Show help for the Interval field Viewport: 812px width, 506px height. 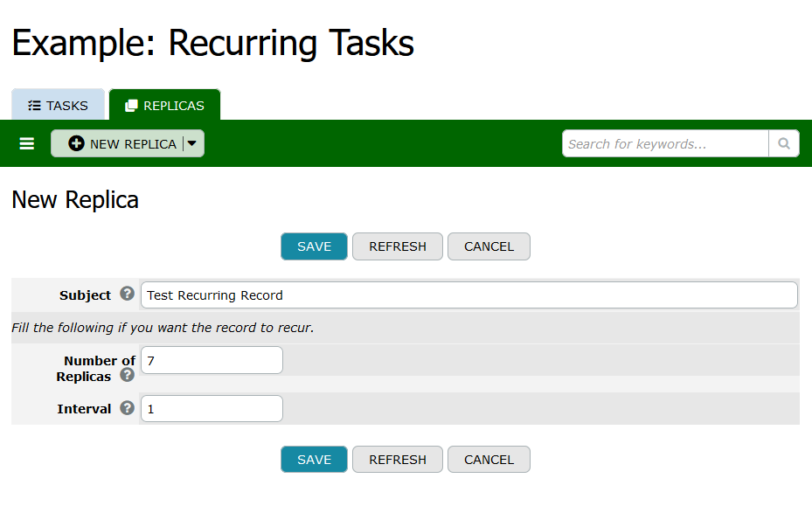coord(127,408)
